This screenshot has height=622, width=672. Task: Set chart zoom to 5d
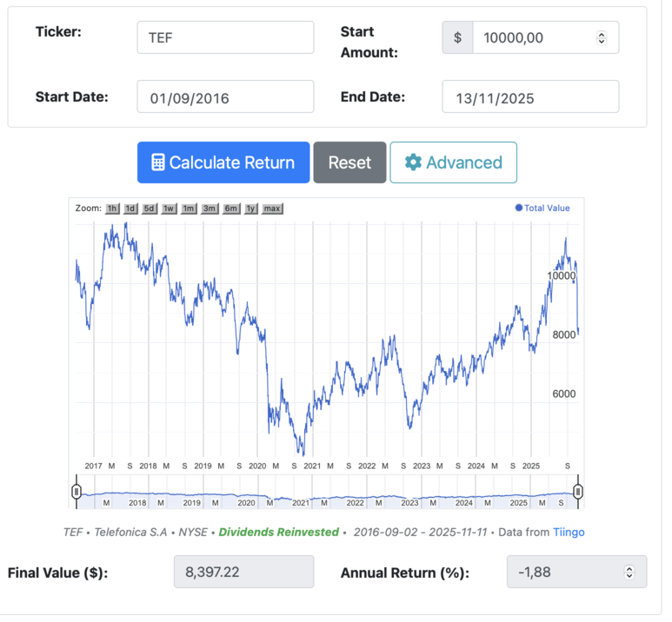pyautogui.click(x=150, y=208)
